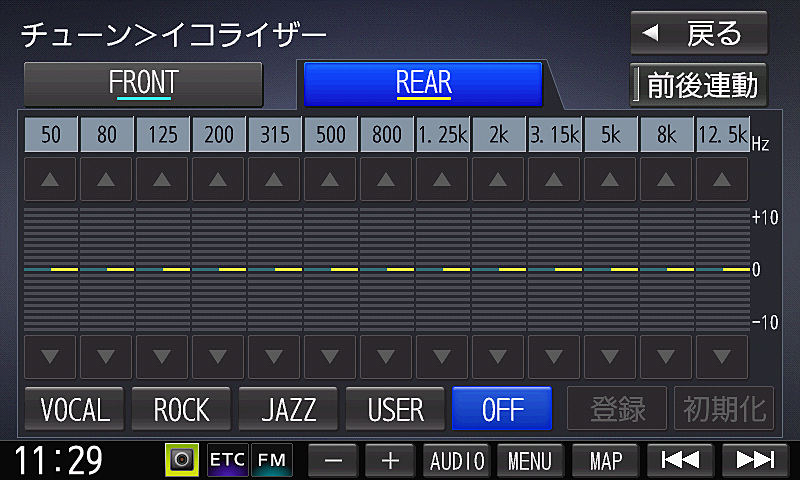The height and width of the screenshot is (480, 800).
Task: Click the ETC status indicator
Action: click(x=228, y=460)
